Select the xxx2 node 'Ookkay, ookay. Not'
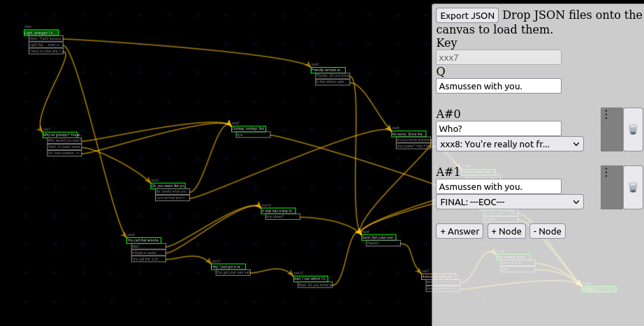Viewport: 644px width, 326px height. click(249, 128)
